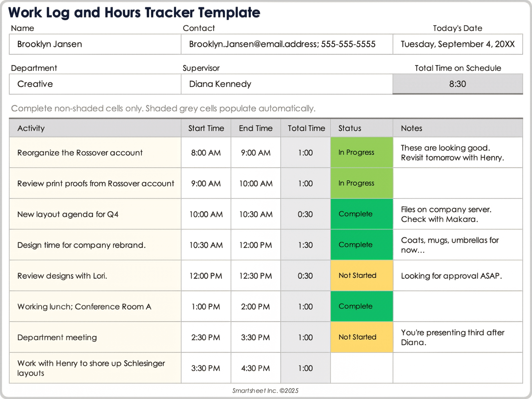The width and height of the screenshot is (532, 399).
Task: Select the grey Total Time on Schedule cell
Action: tap(457, 84)
